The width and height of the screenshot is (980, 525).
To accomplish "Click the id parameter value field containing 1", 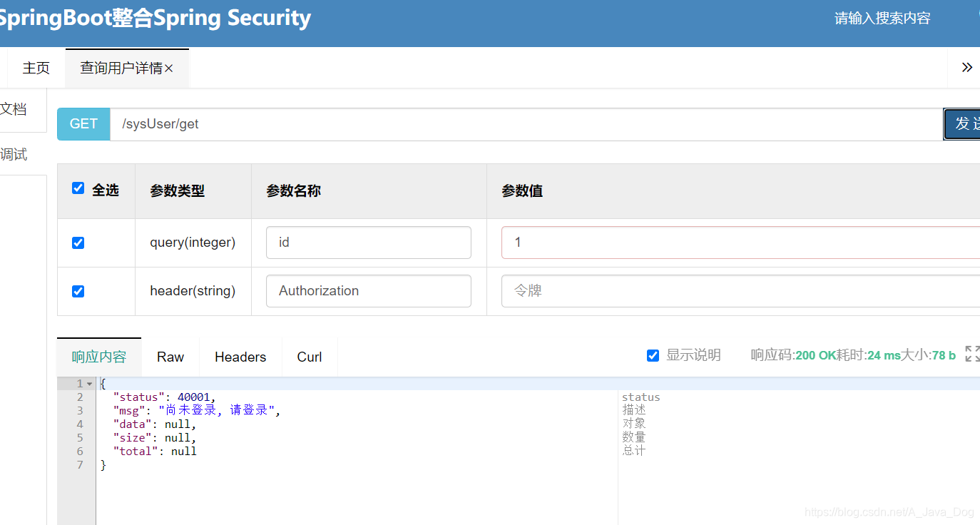I will tap(740, 243).
